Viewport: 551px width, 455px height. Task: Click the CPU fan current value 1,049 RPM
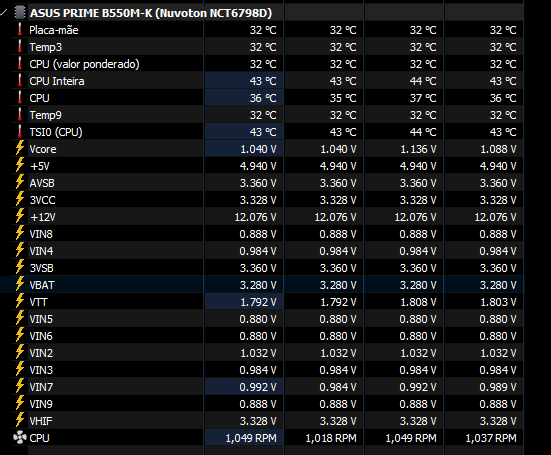[251, 438]
